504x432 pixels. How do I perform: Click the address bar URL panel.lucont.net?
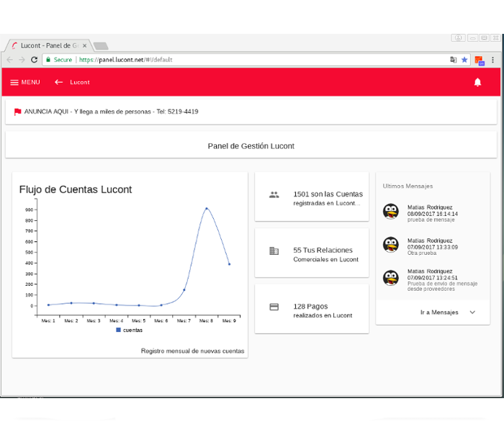coord(126,60)
